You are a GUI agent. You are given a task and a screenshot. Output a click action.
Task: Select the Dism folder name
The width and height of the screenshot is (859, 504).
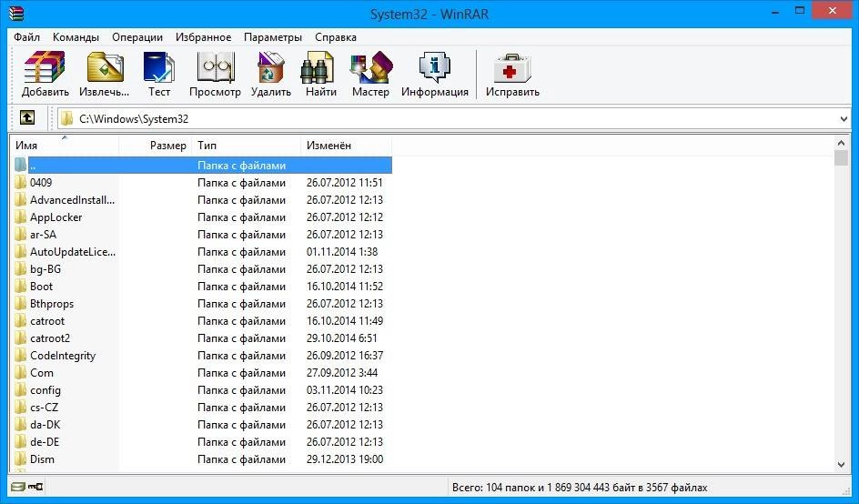(x=42, y=459)
